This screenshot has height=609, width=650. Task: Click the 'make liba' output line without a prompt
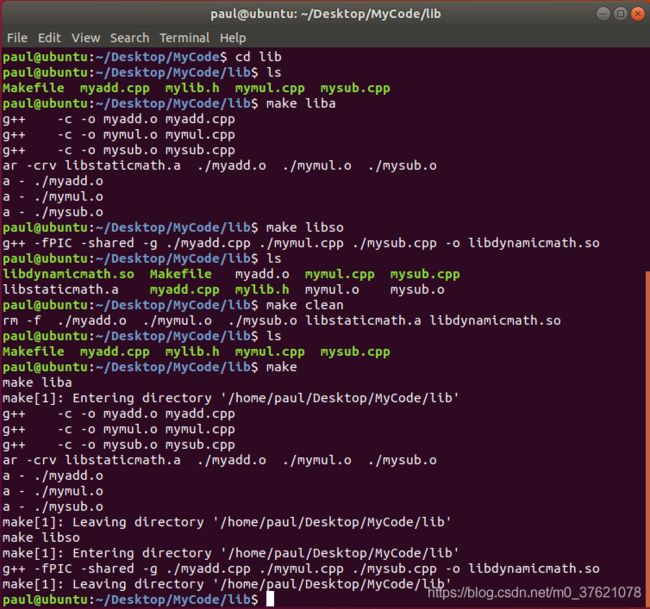point(37,382)
